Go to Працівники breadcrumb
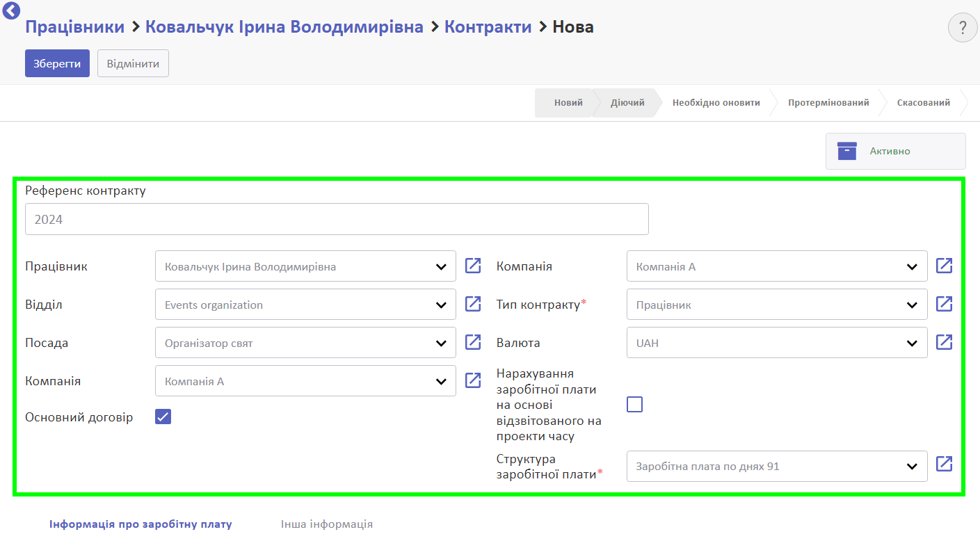The width and height of the screenshot is (980, 541). (75, 27)
